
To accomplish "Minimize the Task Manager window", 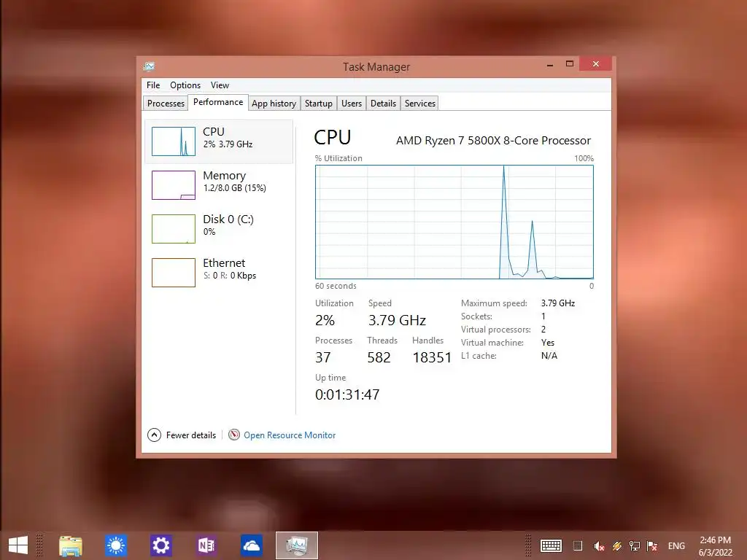I will click(x=550, y=64).
